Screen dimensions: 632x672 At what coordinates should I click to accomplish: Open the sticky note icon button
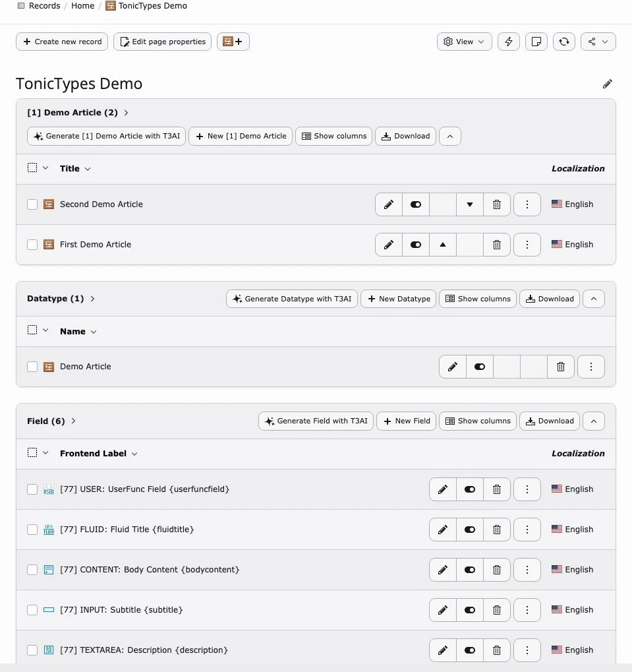(536, 42)
